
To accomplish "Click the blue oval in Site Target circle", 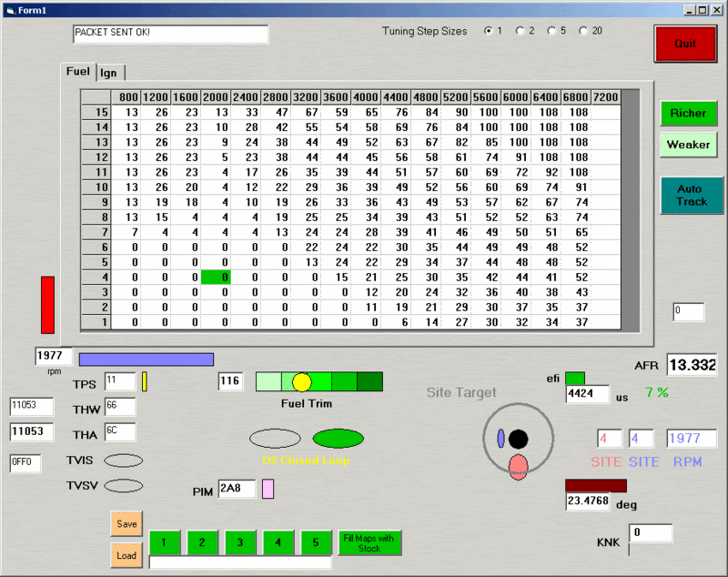I will point(501,438).
